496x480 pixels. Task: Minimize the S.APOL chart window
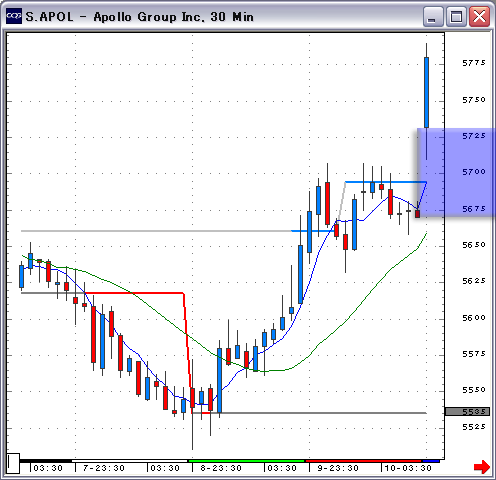point(433,17)
